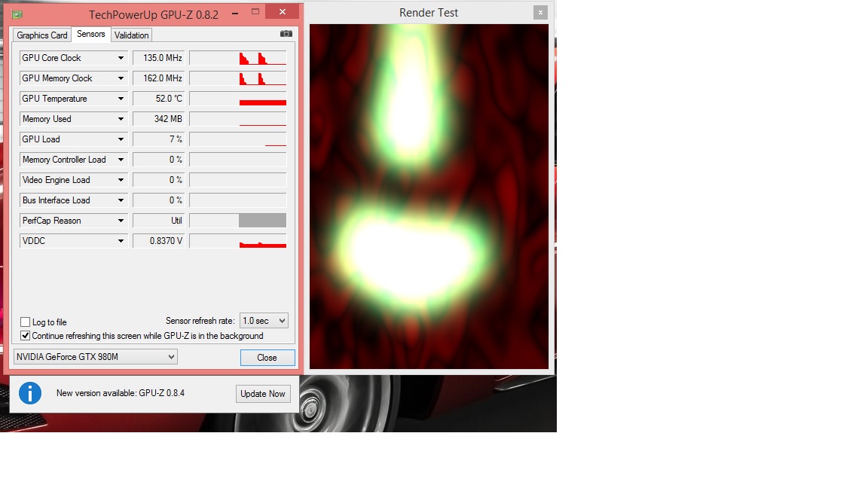Open the GPU Core Clock sensor dropdown
868x488 pixels.
click(121, 58)
